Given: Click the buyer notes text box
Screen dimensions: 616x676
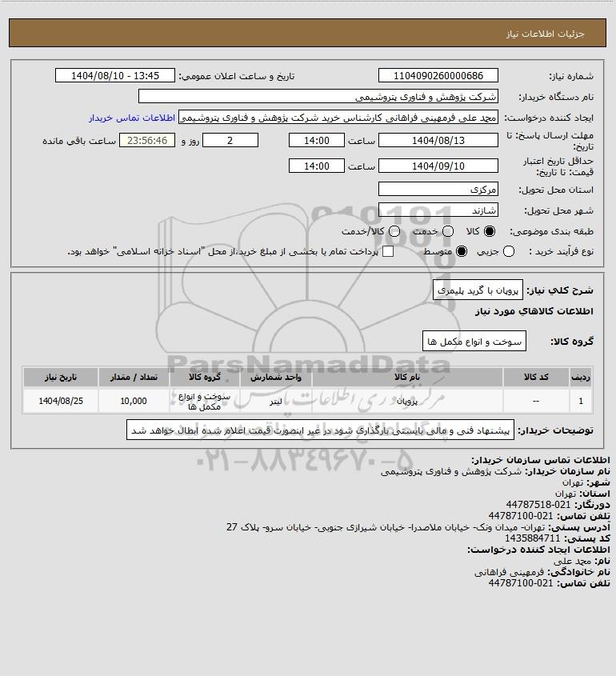Looking at the screenshot, I should click(x=320, y=430).
